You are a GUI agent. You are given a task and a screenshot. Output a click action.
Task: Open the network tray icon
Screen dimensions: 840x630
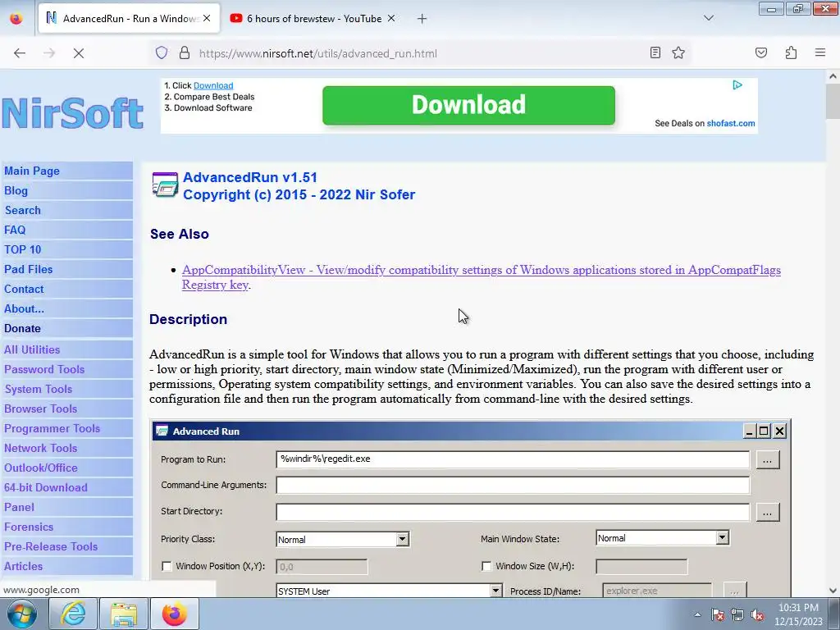[x=737, y=614]
